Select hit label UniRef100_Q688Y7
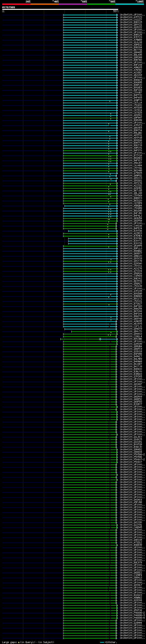The height and width of the screenshot is (644, 146). [x=131, y=254]
